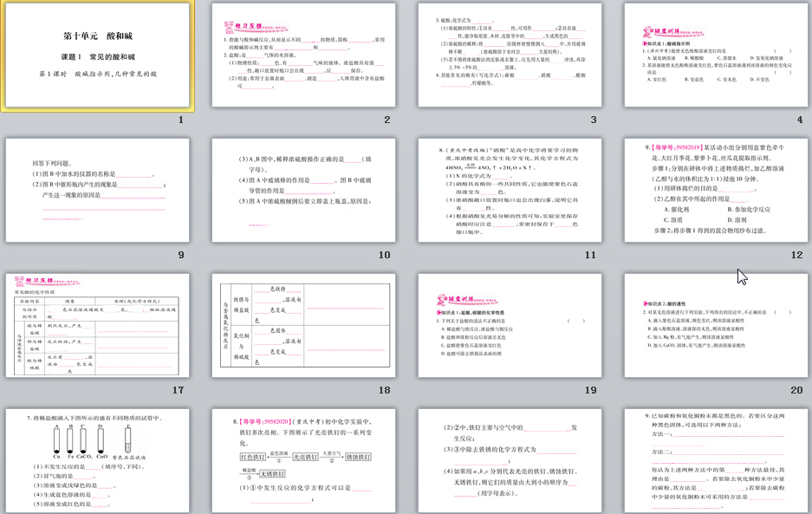Select slide 1 title thumbnail 第十单元 酸和碱

click(98, 57)
